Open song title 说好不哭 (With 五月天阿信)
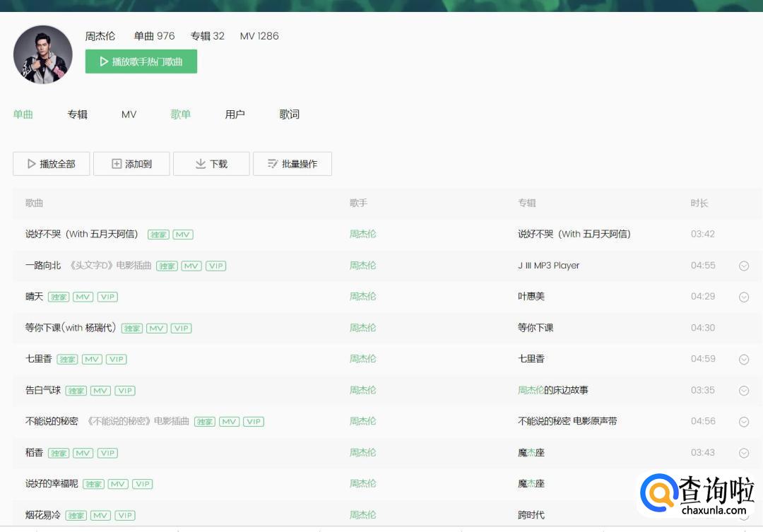The width and height of the screenshot is (763, 532). pos(82,234)
